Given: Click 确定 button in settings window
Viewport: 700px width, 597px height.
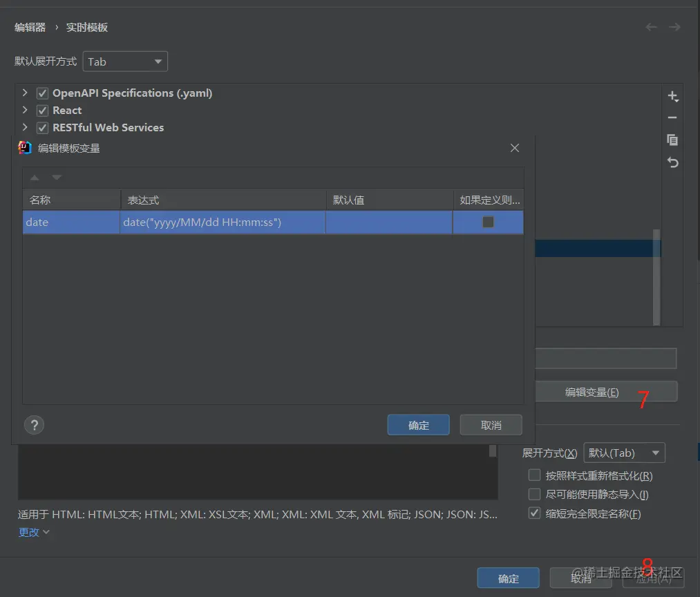Looking at the screenshot, I should tap(509, 579).
